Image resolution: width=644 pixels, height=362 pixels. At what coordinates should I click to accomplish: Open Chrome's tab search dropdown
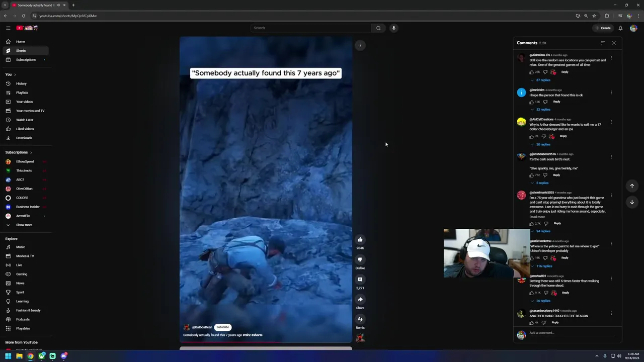pyautogui.click(x=5, y=5)
